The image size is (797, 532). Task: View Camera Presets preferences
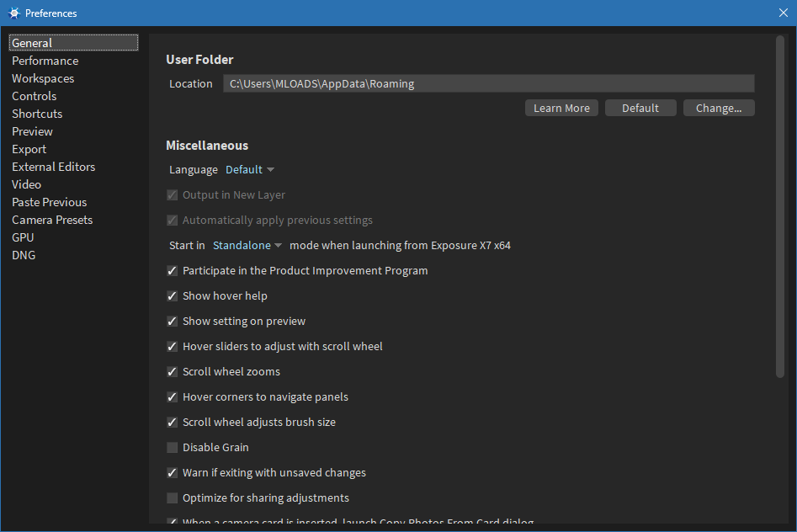coord(52,221)
